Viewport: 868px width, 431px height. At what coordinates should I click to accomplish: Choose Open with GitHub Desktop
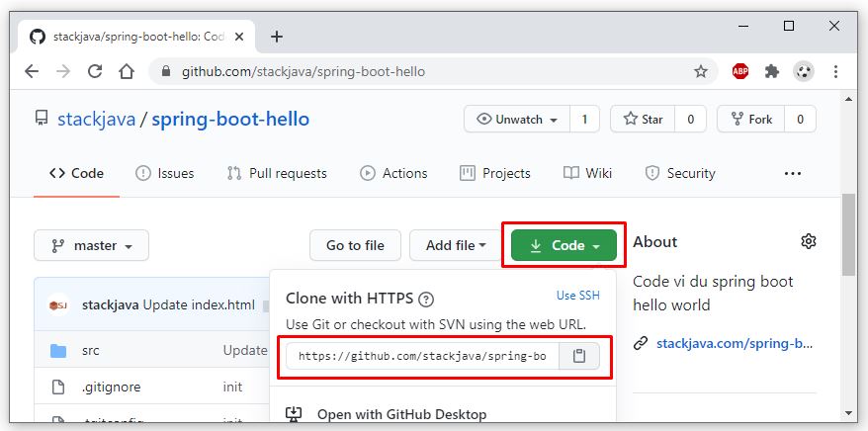point(402,414)
